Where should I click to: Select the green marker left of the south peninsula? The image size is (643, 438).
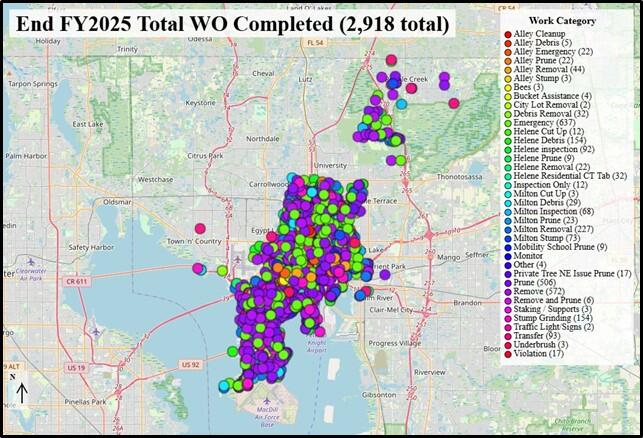tap(233, 351)
